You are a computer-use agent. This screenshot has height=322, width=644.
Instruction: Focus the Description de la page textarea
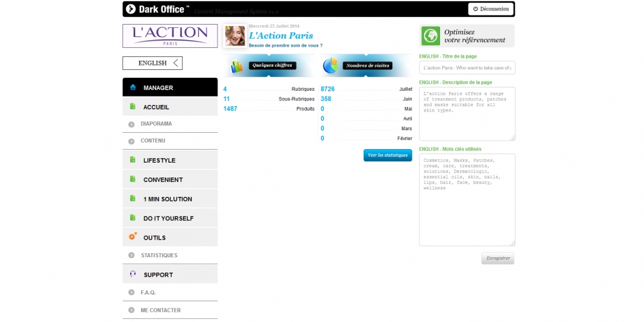467,114
